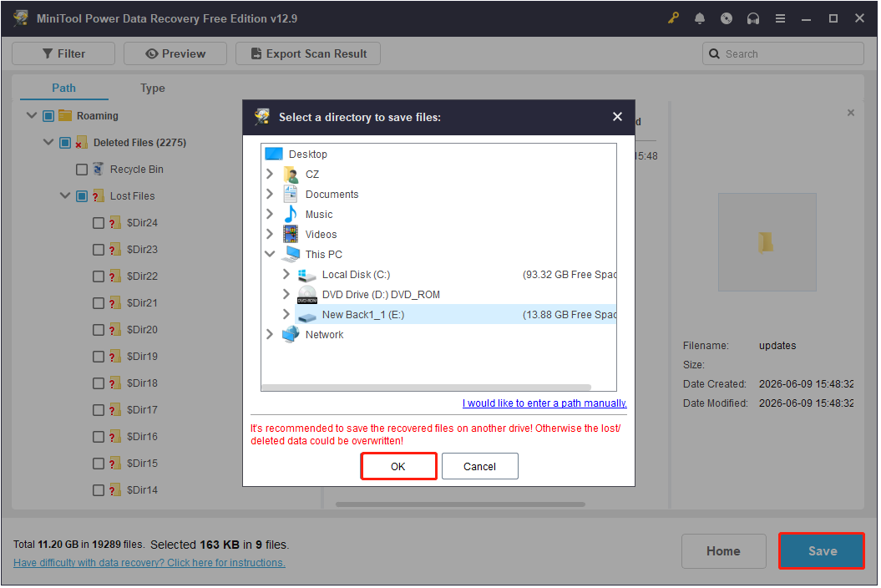
Task: Expand the Local Disk (C:) node
Action: (286, 274)
